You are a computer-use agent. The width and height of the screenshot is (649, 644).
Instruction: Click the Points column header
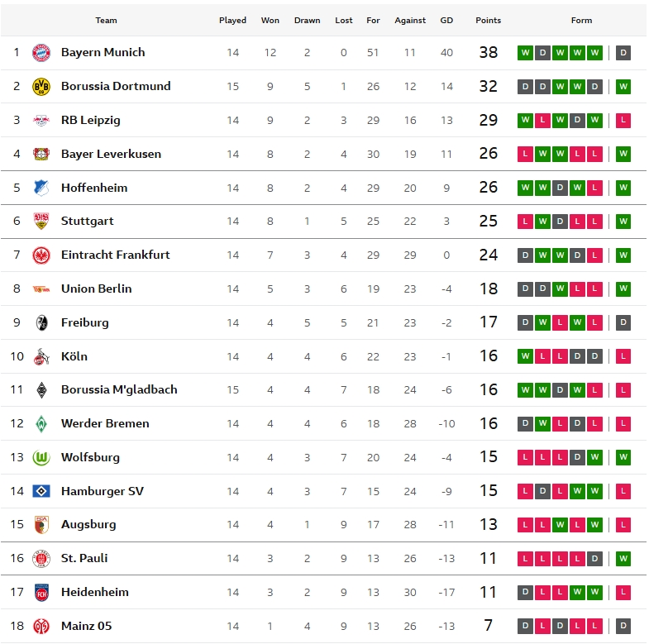[488, 21]
